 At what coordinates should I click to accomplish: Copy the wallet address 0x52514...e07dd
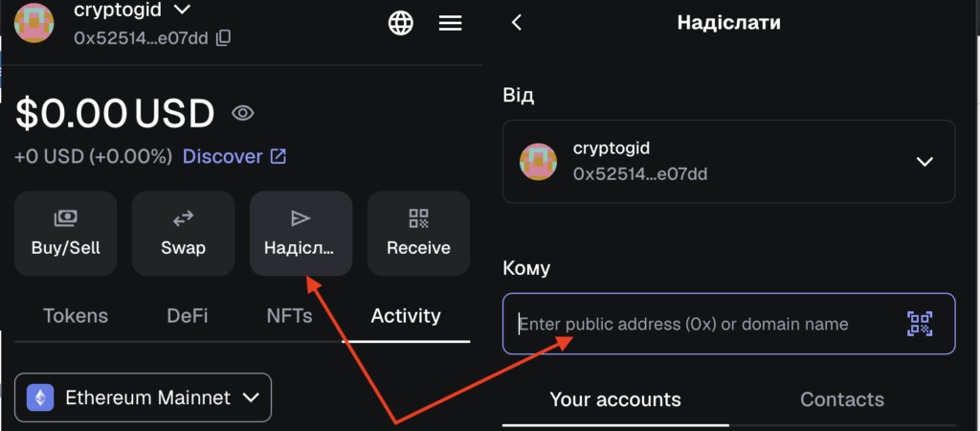pos(223,38)
